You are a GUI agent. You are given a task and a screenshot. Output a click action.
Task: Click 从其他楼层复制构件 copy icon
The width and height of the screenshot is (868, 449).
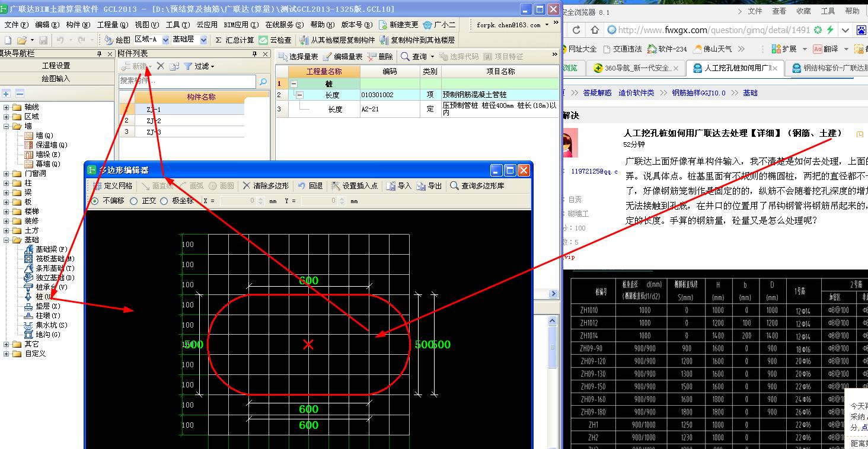(x=304, y=40)
